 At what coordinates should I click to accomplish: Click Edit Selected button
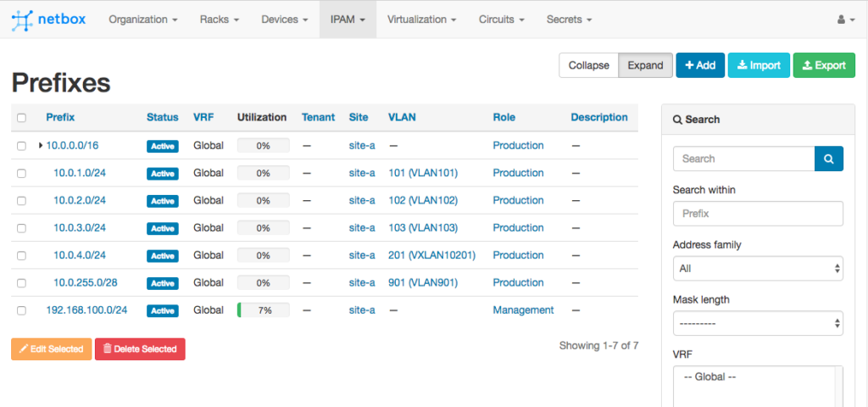(52, 348)
